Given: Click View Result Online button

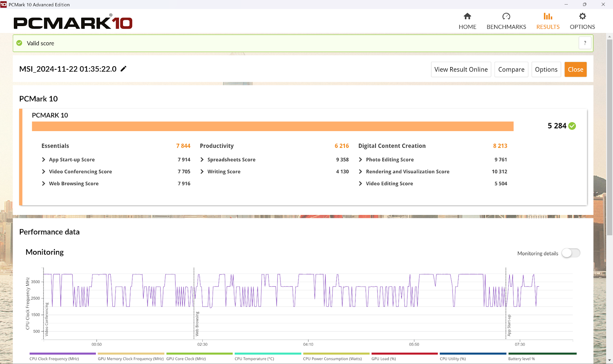Looking at the screenshot, I should pyautogui.click(x=461, y=69).
